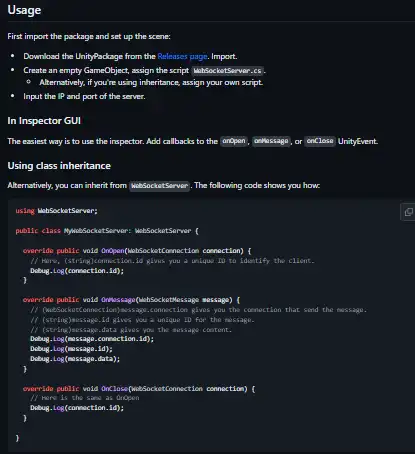Click 'Create an empty GameObject, assign the script'
The width and height of the screenshot is (415, 454).
click(106, 70)
